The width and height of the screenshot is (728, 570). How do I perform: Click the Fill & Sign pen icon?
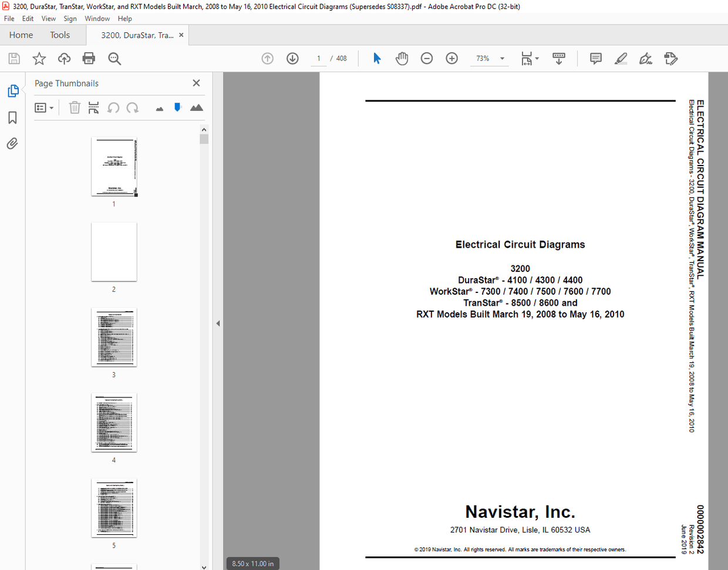[x=645, y=58]
